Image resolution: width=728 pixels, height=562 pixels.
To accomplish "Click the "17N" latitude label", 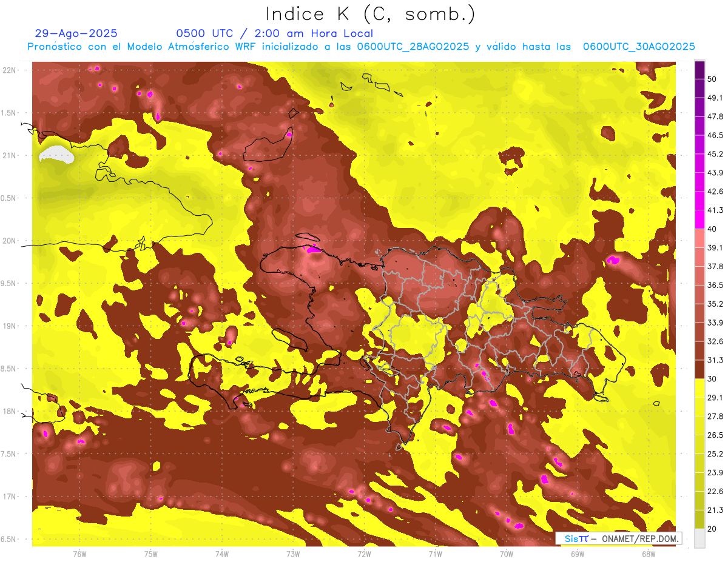I will [10, 497].
